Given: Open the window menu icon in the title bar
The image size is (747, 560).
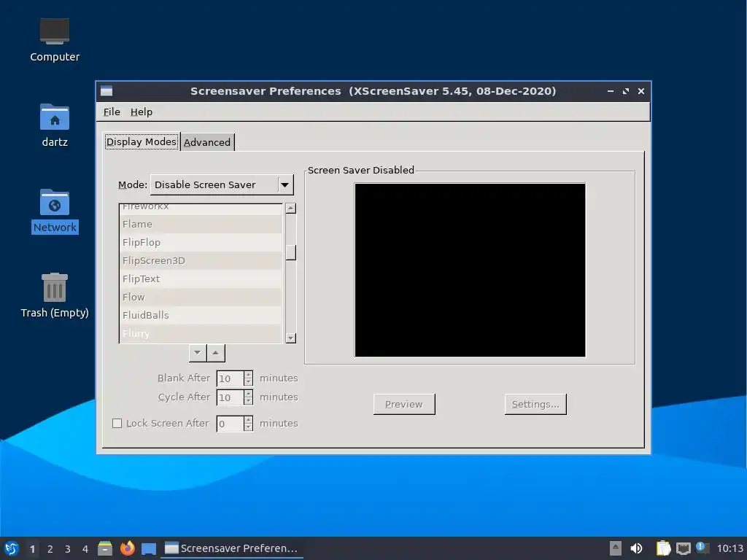Looking at the screenshot, I should (x=107, y=91).
